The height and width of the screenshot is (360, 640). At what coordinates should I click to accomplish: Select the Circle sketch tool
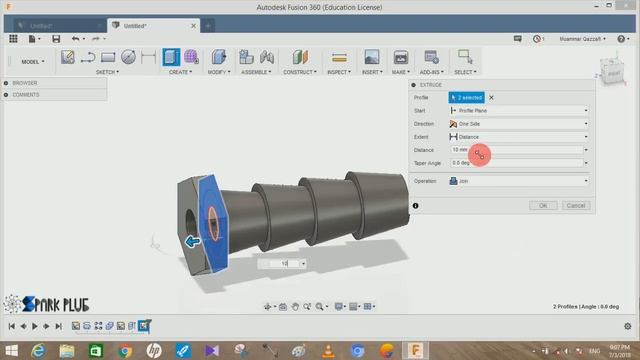128,57
